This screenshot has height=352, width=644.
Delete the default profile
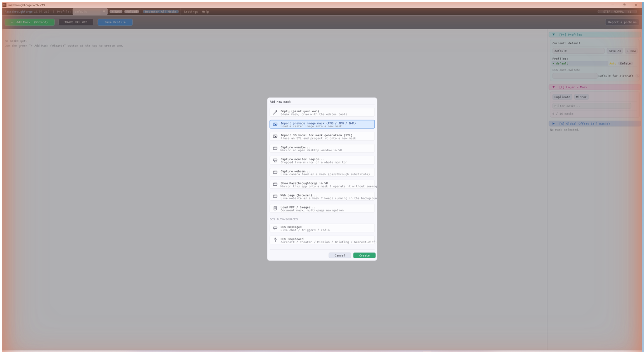coord(625,63)
